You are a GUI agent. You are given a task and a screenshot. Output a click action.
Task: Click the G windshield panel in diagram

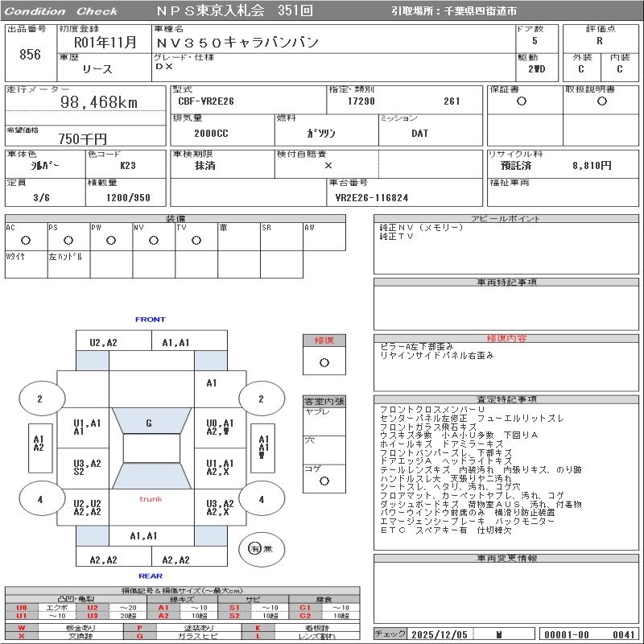coord(149,423)
